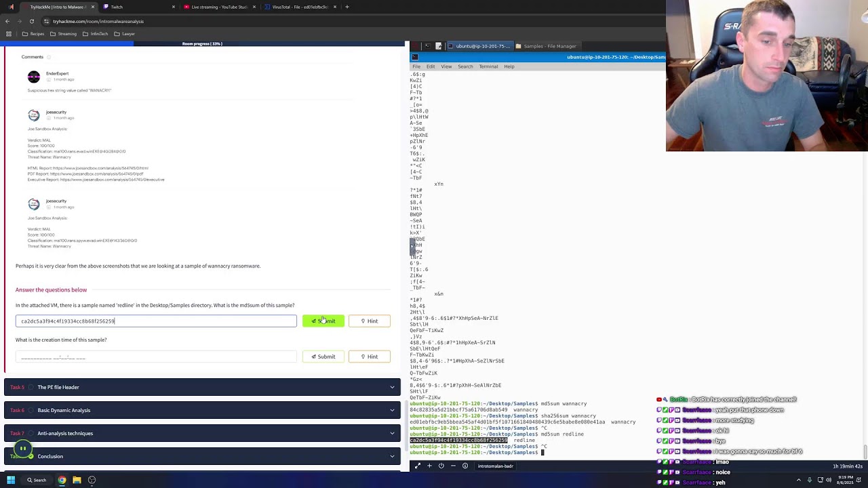Screen dimensions: 868x488
Task: Show the hint for md5sum question
Action: (369, 321)
